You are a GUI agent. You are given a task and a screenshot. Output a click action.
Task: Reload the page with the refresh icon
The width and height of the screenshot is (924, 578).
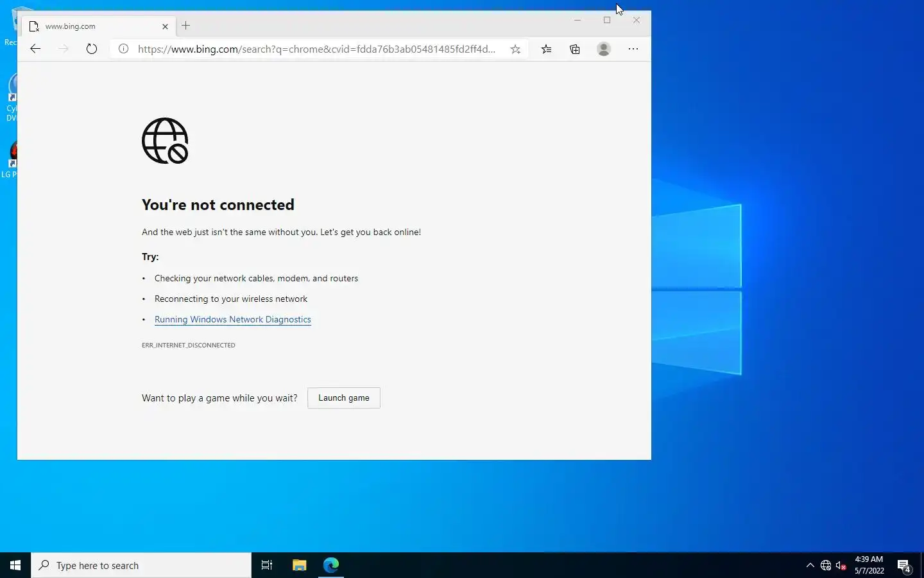click(x=92, y=49)
